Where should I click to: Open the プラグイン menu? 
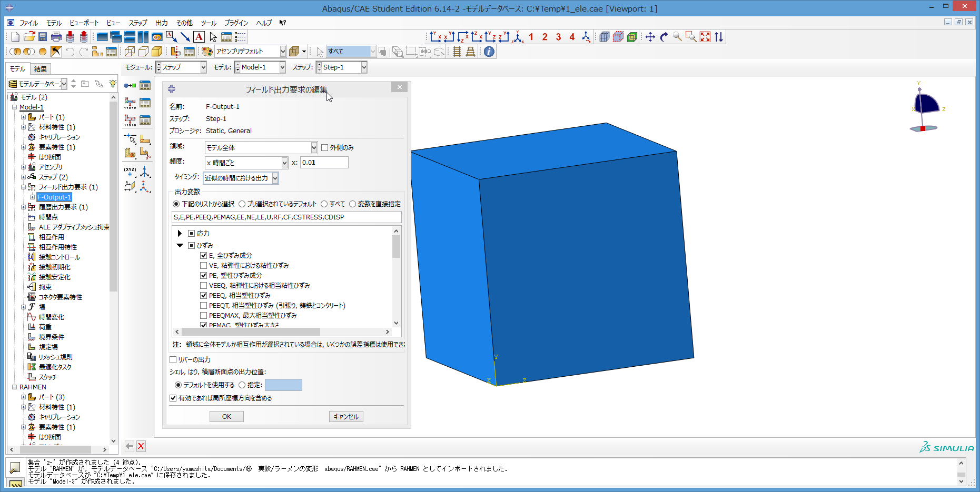(236, 23)
